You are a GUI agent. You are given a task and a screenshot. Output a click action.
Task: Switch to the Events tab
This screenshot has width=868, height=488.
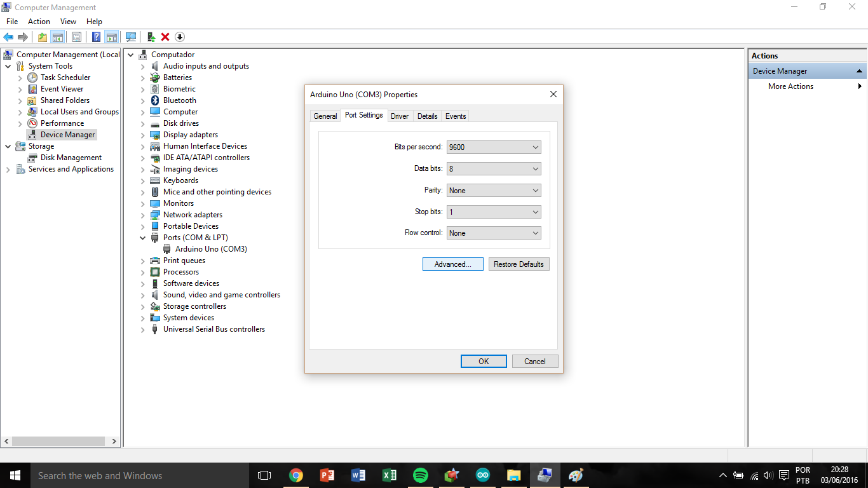(456, 116)
